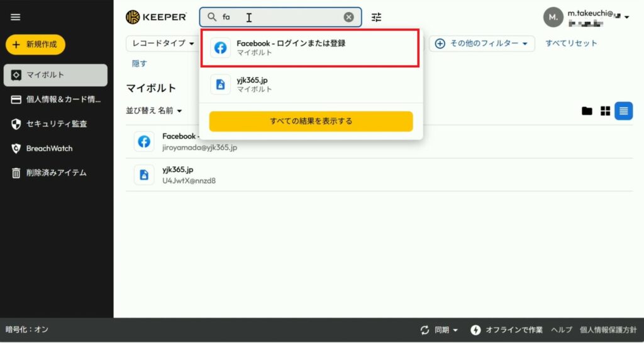Click 暗号化:オン status text
Viewport: 644px width, 343px height.
(26, 329)
